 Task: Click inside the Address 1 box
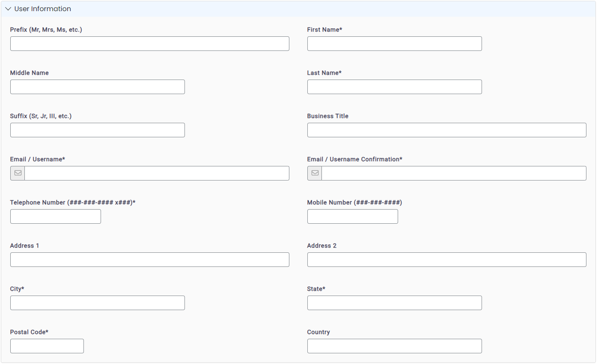(149, 259)
